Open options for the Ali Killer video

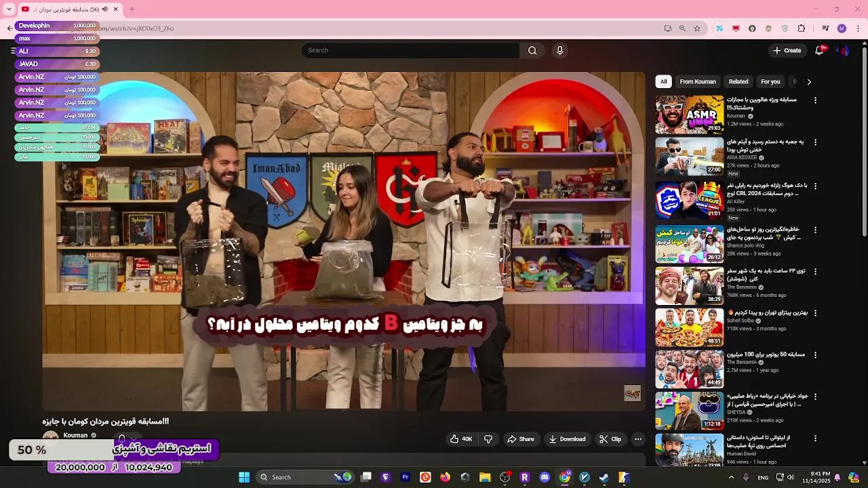[x=815, y=185]
